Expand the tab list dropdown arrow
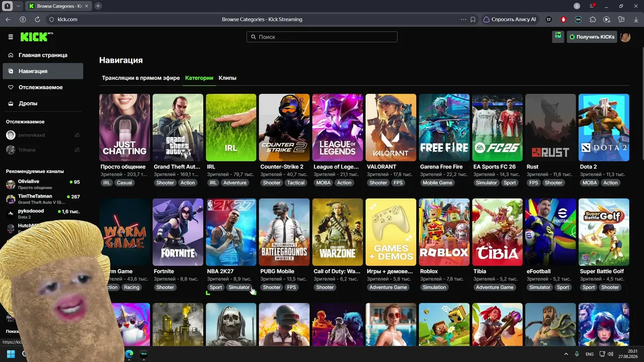644x362 pixels. point(19,6)
